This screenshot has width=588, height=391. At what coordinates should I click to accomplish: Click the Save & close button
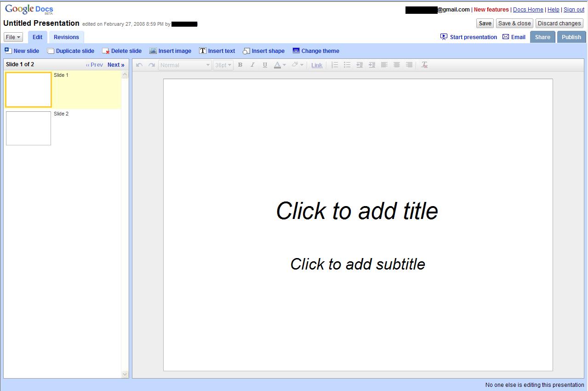tap(514, 23)
